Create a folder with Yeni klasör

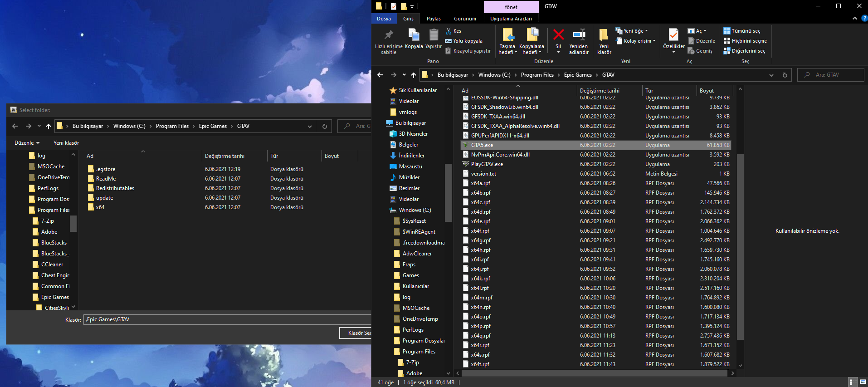(604, 42)
